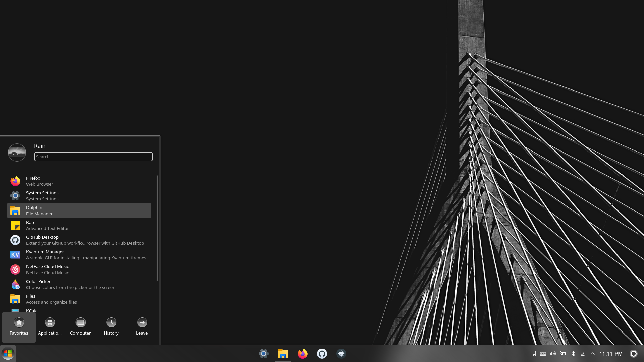This screenshot has height=362, width=644.
Task: Open the Computer tab
Action: pos(80,327)
